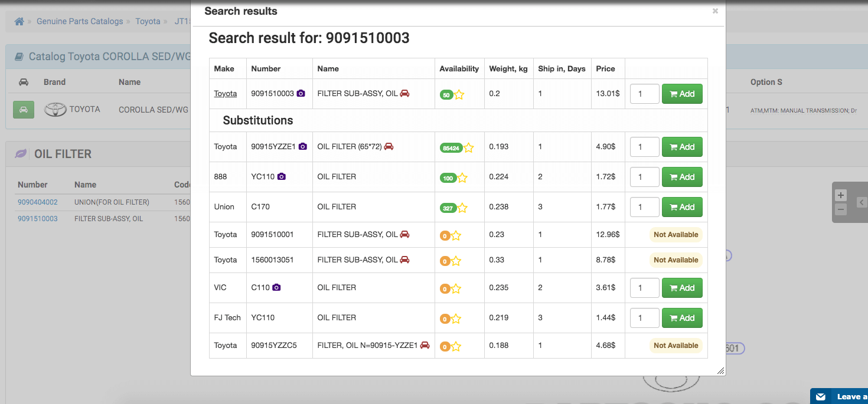Screen dimensions: 868x404
Task: Star the 90915YZZE1 row
Action: (468, 147)
